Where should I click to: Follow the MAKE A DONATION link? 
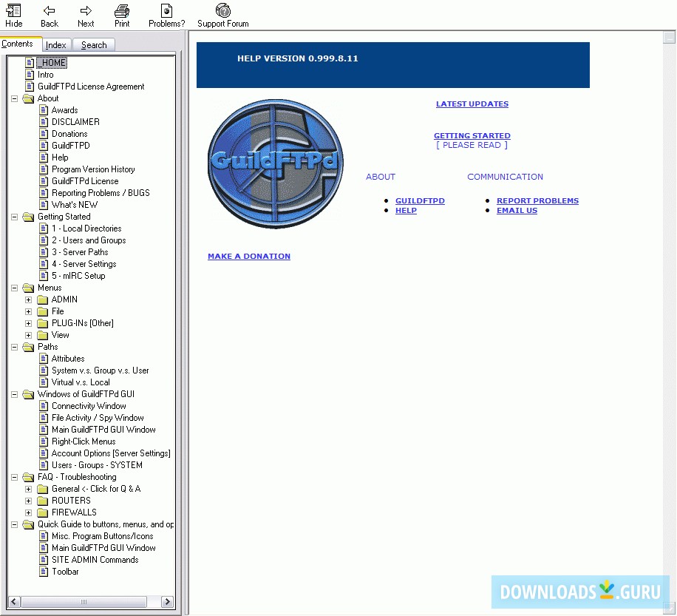tap(249, 257)
